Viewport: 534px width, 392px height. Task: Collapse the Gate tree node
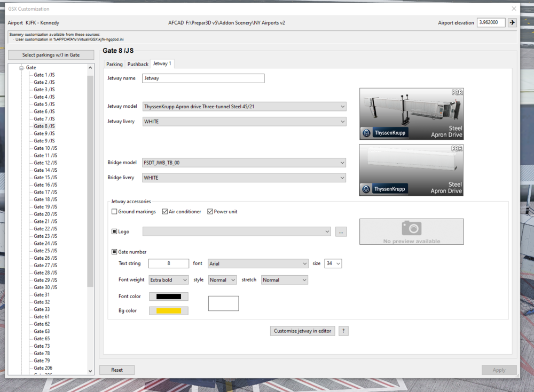click(22, 68)
